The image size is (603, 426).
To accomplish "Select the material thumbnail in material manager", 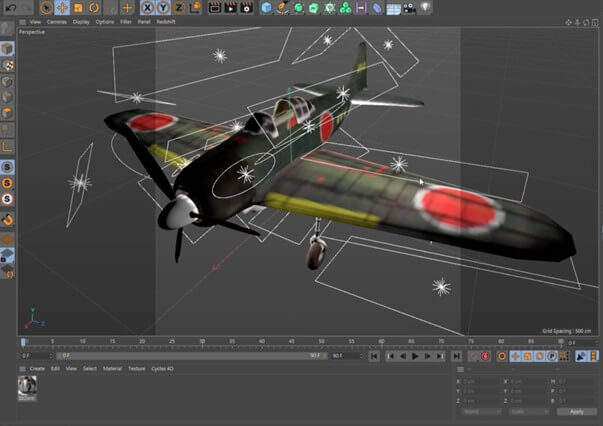I will coord(26,386).
